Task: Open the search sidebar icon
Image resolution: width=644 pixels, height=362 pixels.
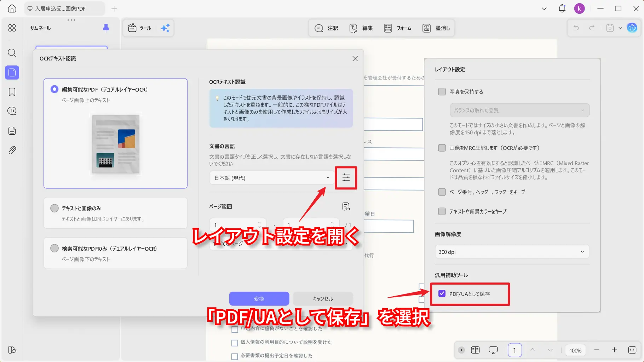Action: [12, 53]
